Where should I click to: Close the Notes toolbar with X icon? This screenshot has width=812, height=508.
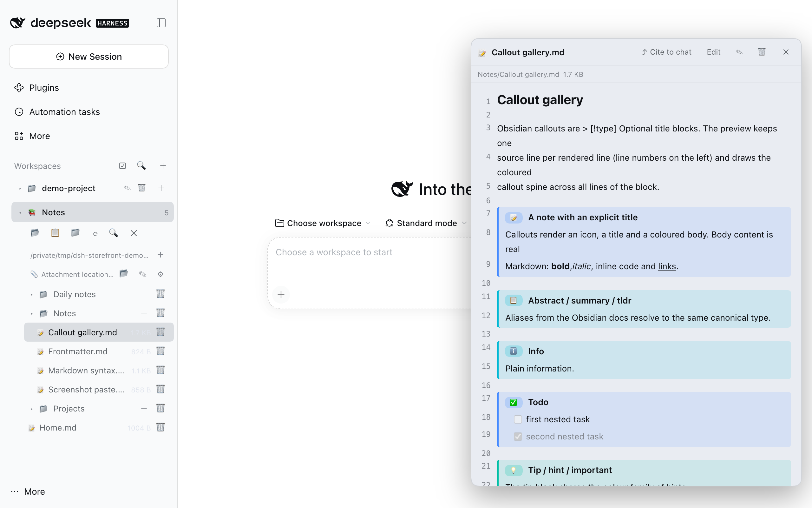click(134, 233)
